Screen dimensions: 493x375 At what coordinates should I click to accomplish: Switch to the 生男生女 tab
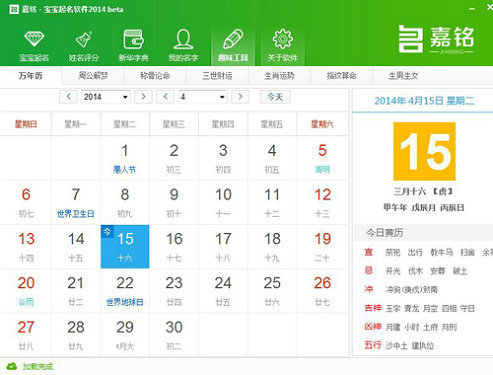coord(403,76)
